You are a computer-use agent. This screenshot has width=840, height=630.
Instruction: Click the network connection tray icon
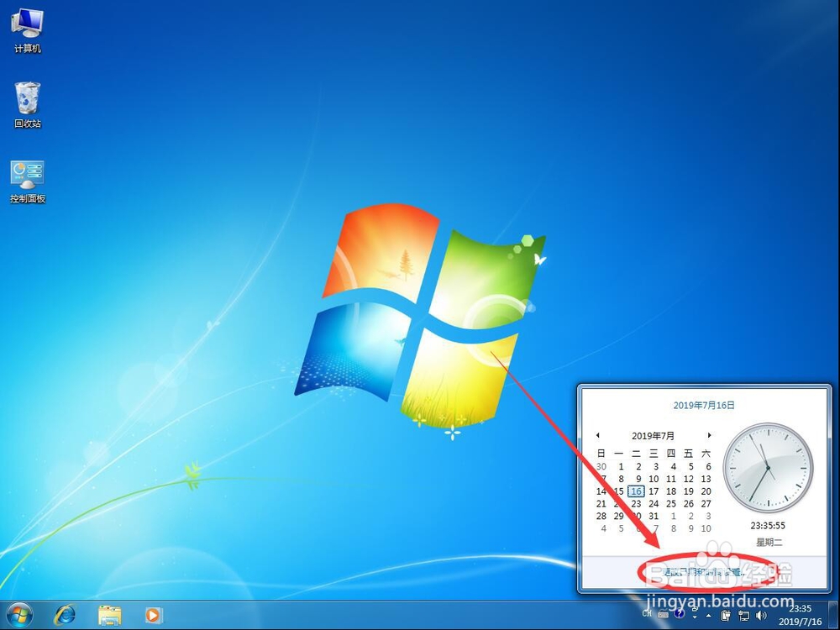coord(743,615)
